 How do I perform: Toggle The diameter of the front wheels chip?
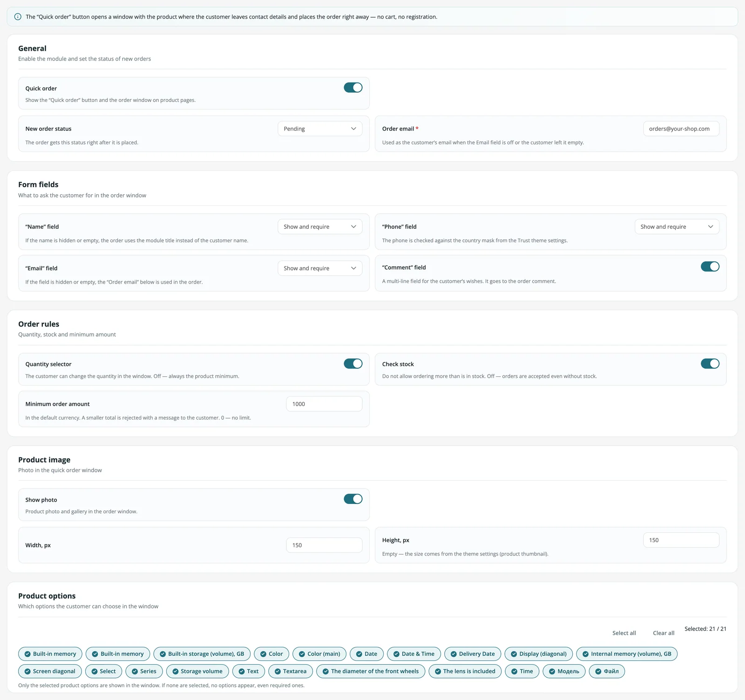coord(371,671)
